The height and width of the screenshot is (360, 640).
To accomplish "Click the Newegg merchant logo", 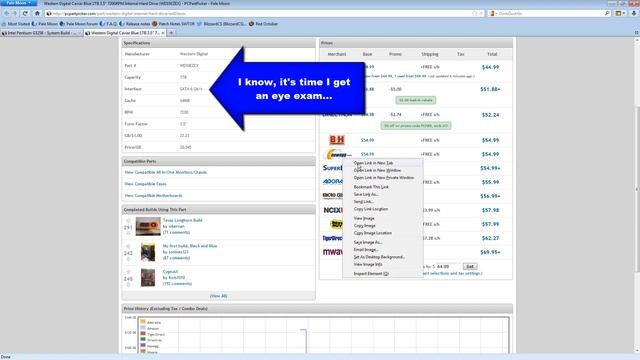I will (338, 155).
